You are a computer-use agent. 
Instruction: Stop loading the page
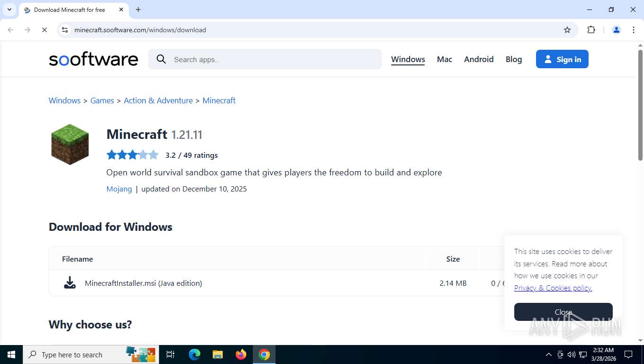pyautogui.click(x=44, y=30)
